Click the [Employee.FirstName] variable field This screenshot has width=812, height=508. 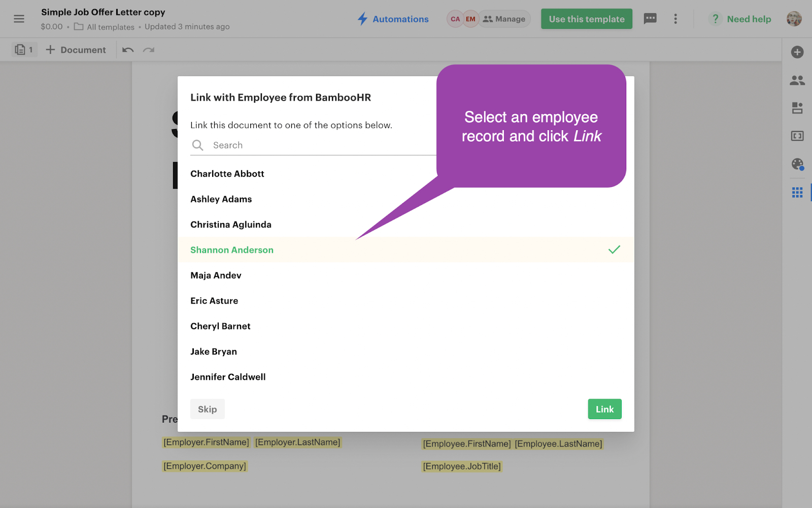[x=467, y=444]
